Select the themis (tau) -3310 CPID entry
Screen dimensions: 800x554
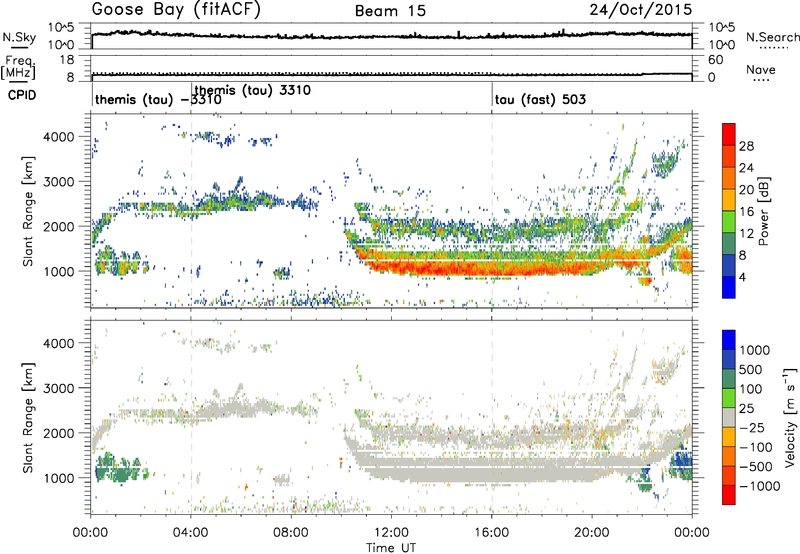[158, 99]
